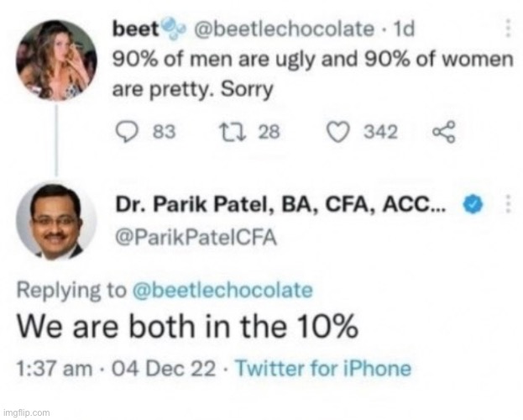
Task: Click Dr. Parik Patel display name
Action: tap(280, 204)
